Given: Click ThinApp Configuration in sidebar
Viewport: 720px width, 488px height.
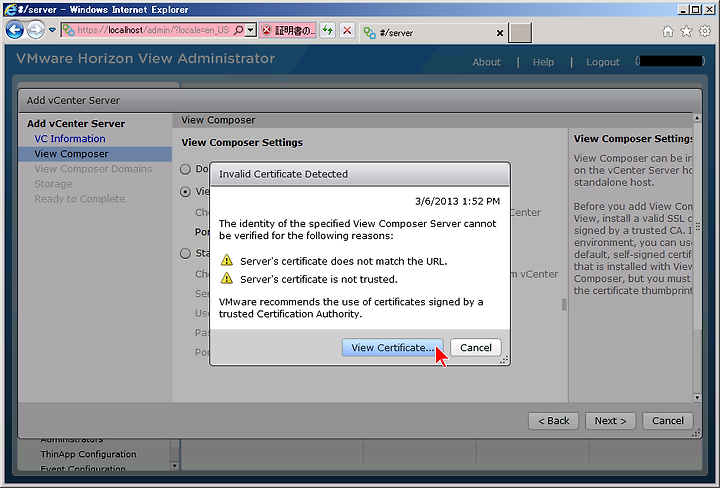Looking at the screenshot, I should [x=88, y=454].
